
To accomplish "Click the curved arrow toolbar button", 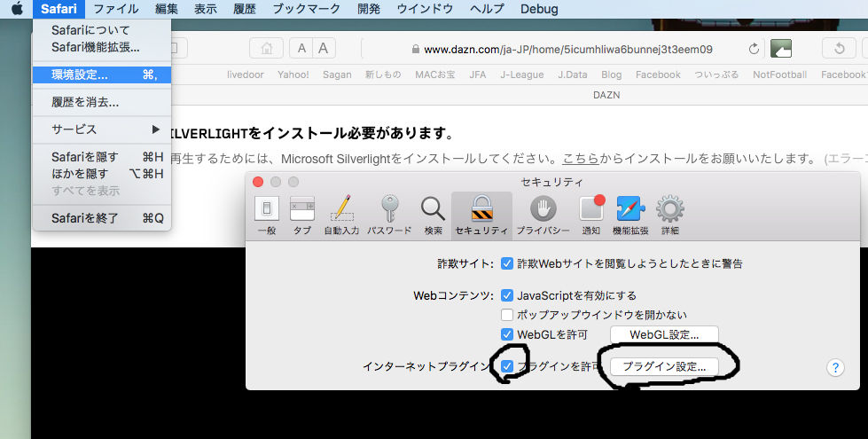I will coord(840,48).
